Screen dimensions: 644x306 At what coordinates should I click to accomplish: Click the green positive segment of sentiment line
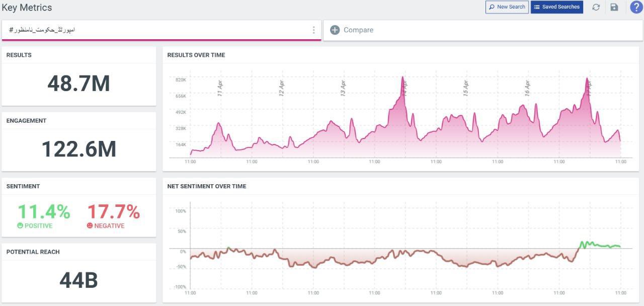tap(599, 245)
